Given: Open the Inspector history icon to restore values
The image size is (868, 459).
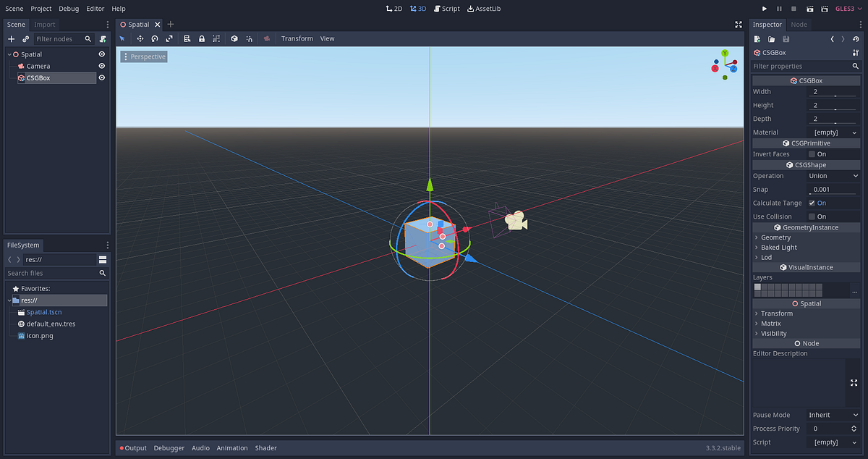Looking at the screenshot, I should point(856,41).
